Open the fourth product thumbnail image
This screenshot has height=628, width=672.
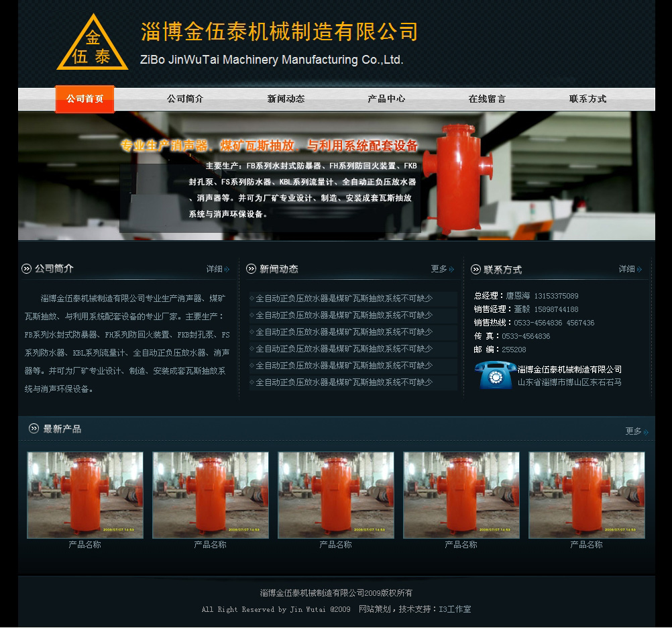461,495
